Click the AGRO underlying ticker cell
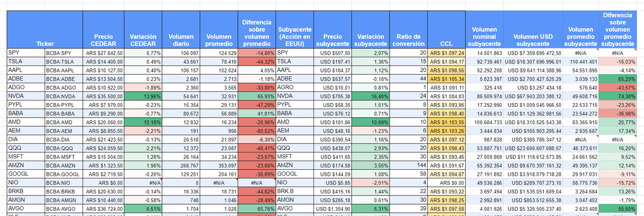644x216 pixels. pyautogui.click(x=294, y=87)
